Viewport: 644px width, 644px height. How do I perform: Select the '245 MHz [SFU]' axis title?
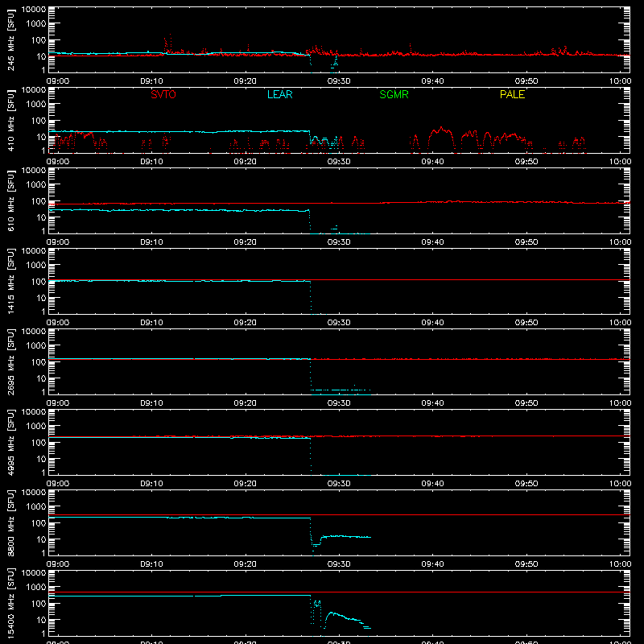tap(11, 39)
